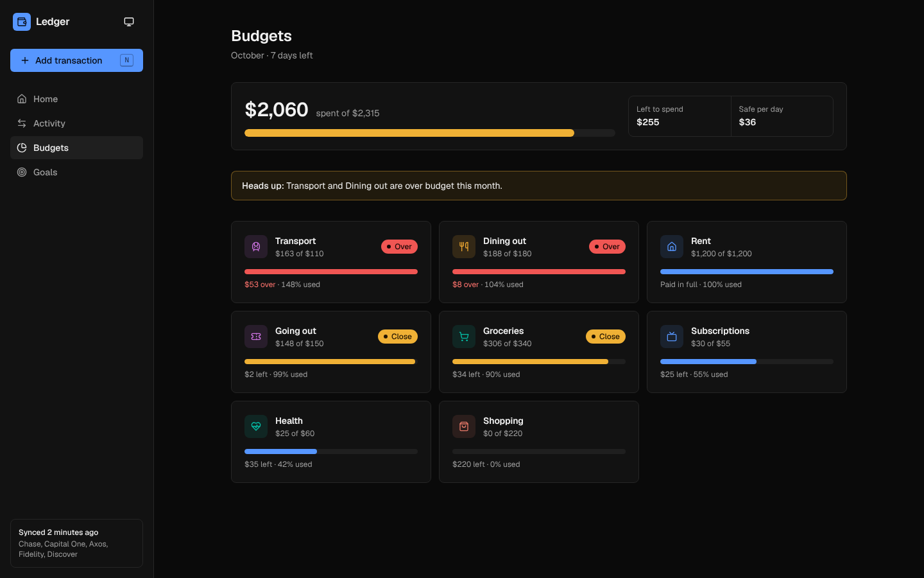Click the Over badge on Dining out
This screenshot has width=924, height=578.
pyautogui.click(x=607, y=247)
